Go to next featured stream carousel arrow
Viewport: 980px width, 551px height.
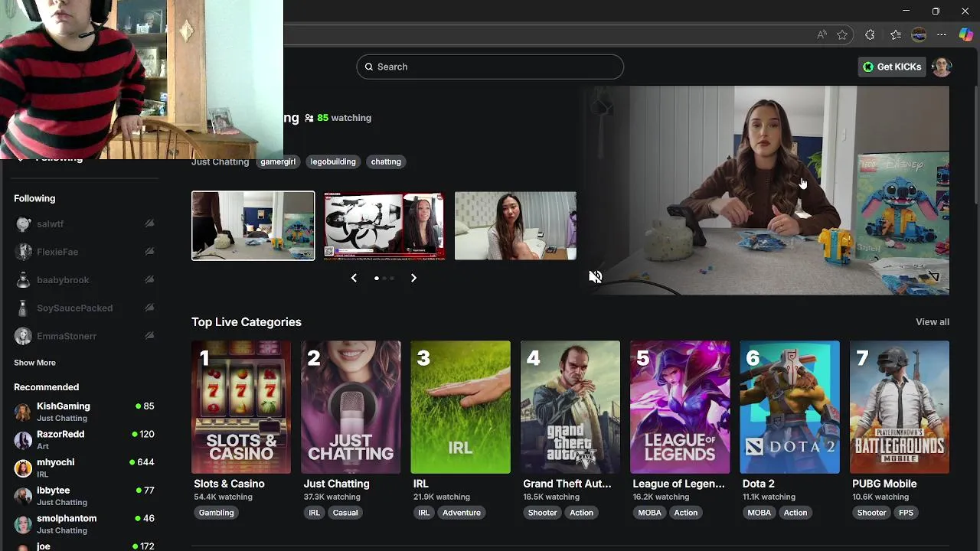coord(413,278)
